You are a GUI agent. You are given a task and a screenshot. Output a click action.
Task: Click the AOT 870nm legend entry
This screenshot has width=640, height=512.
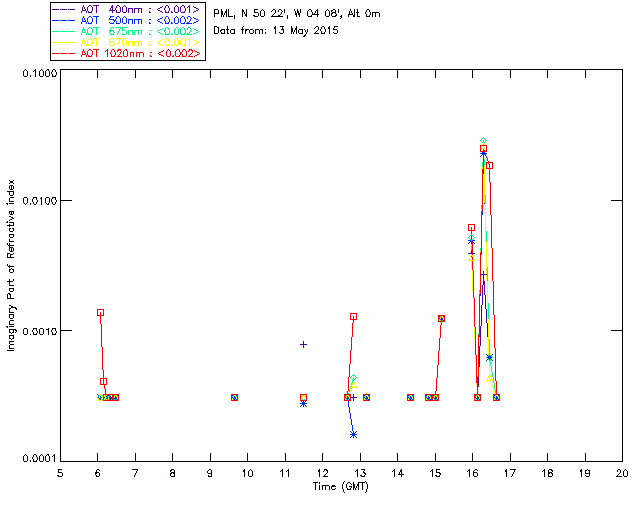[127, 42]
